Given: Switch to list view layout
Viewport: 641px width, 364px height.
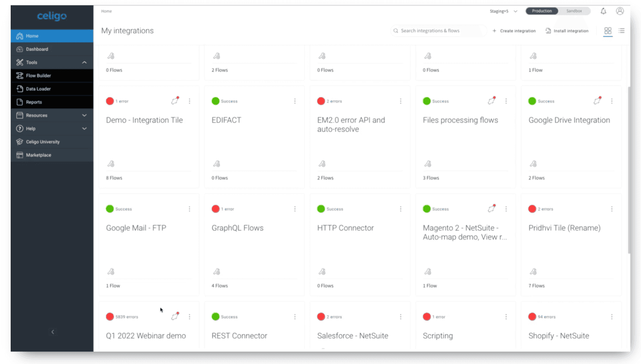Looking at the screenshot, I should pyautogui.click(x=621, y=31).
